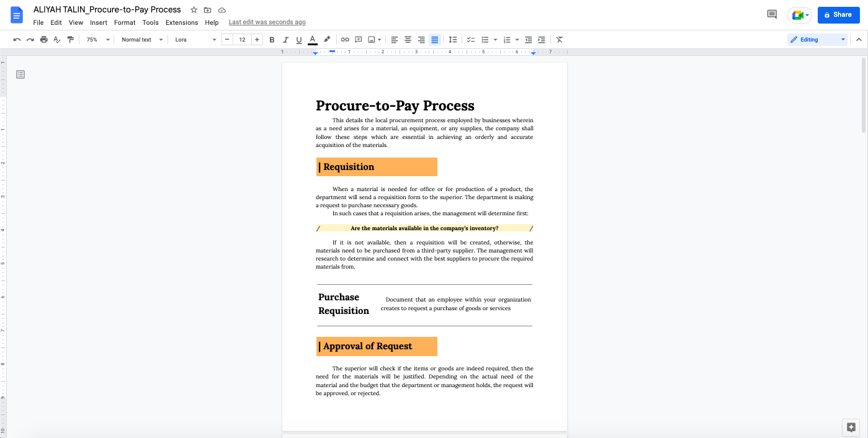This screenshot has height=438, width=868.
Task: Open line and paragraph spacing
Action: 453,40
